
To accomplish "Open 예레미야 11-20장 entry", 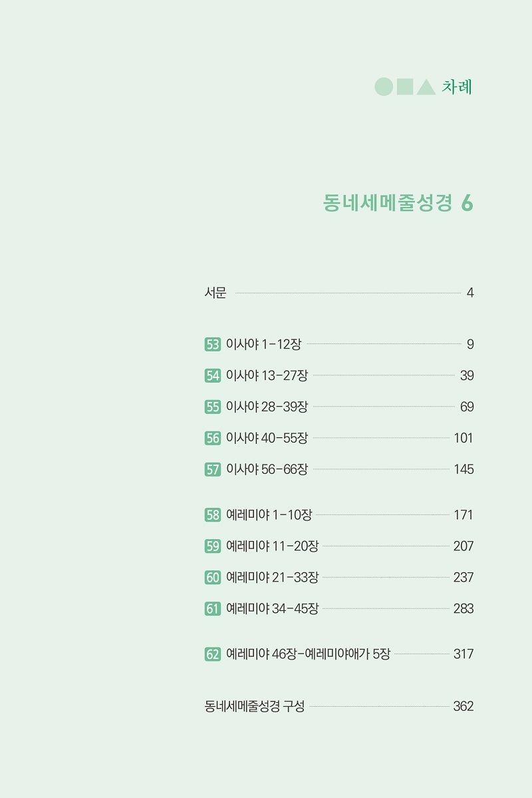I will coord(339,546).
